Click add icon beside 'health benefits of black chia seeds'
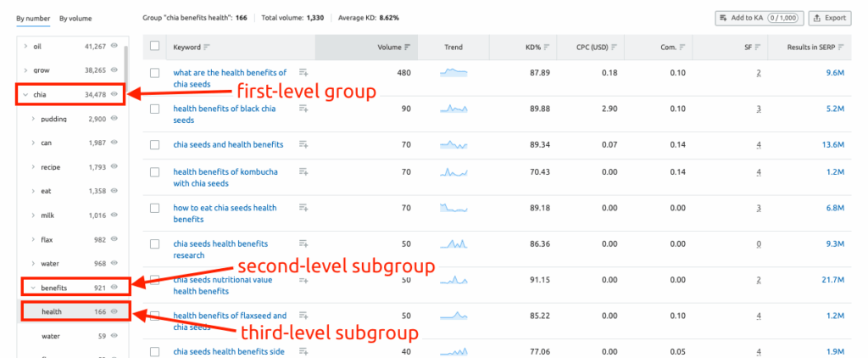 click(x=303, y=109)
